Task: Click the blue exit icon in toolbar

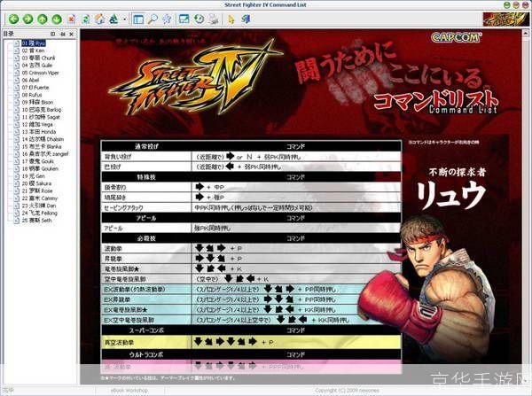Action: click(x=246, y=19)
